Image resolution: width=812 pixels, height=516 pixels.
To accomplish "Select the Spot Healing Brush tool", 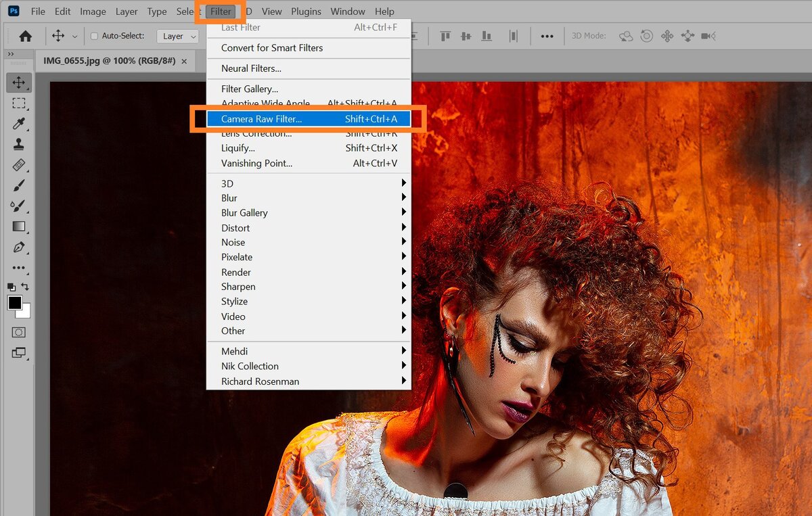I will pyautogui.click(x=19, y=165).
